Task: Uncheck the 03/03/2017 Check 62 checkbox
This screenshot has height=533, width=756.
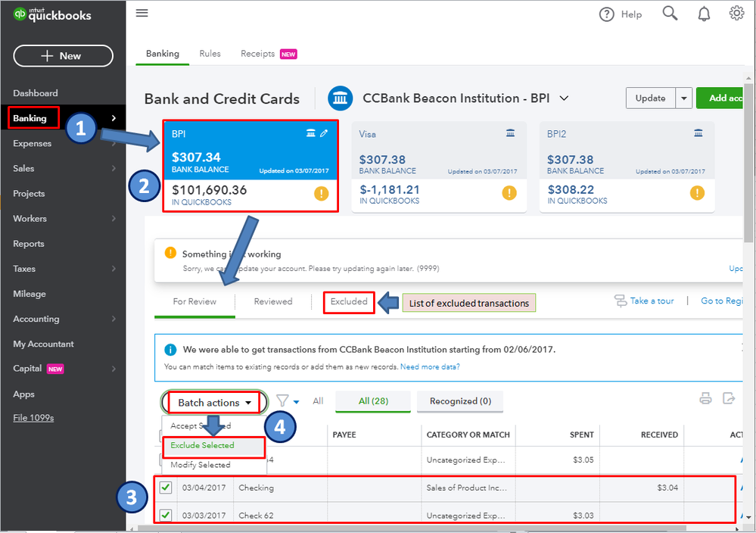Action: (x=166, y=515)
